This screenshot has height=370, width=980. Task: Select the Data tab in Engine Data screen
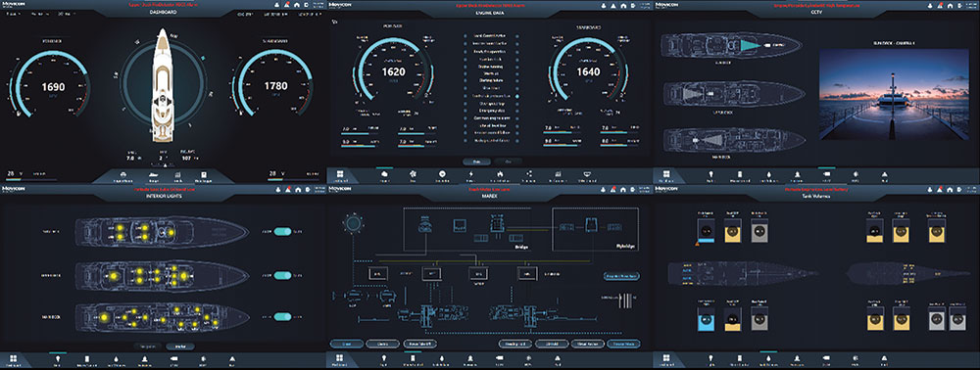(476, 162)
